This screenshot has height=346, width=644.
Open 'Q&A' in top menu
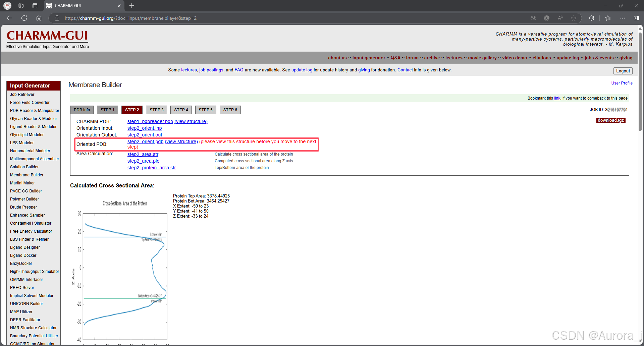tap(395, 58)
